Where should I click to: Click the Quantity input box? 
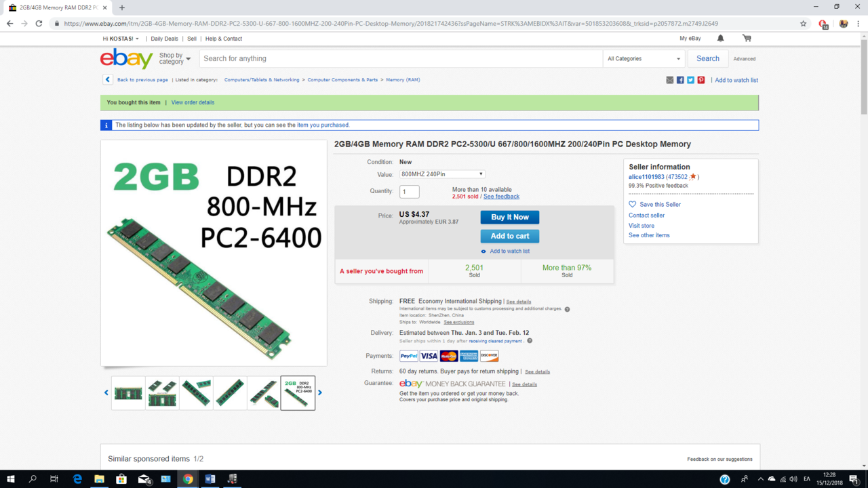click(410, 192)
